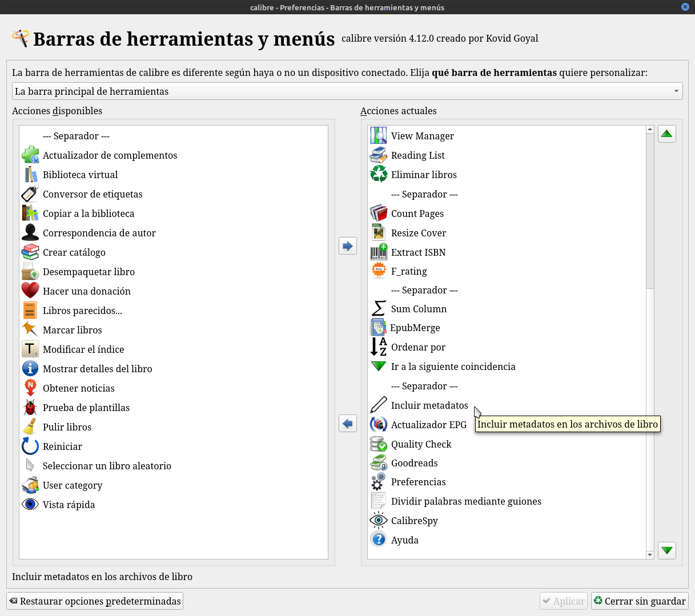Select the Marcar libros pin icon

[x=30, y=330]
